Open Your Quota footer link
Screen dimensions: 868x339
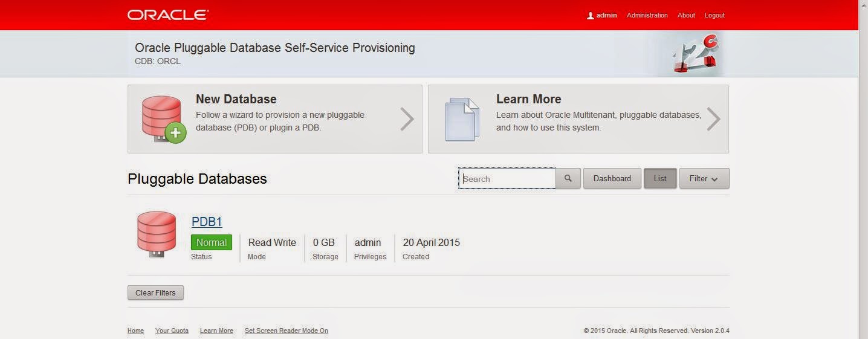pos(172,331)
